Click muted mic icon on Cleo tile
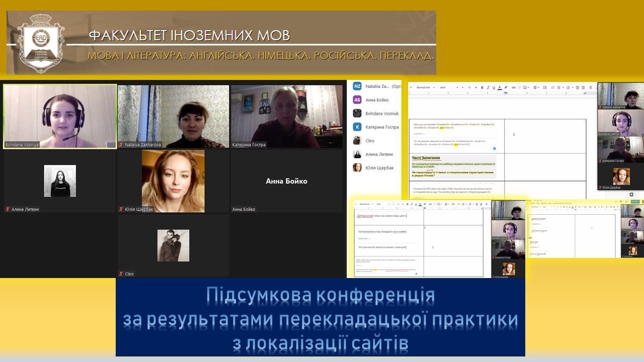This screenshot has width=644, height=362. 121,274
